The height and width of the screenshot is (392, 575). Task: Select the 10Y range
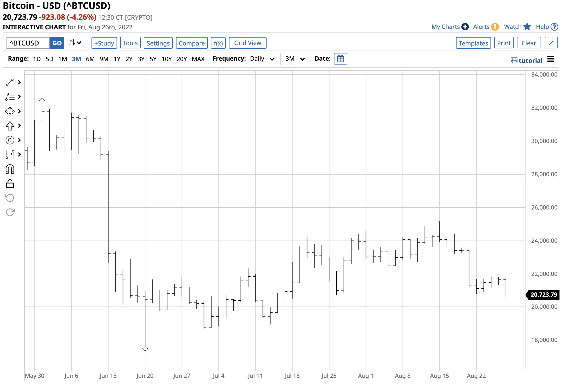point(167,59)
